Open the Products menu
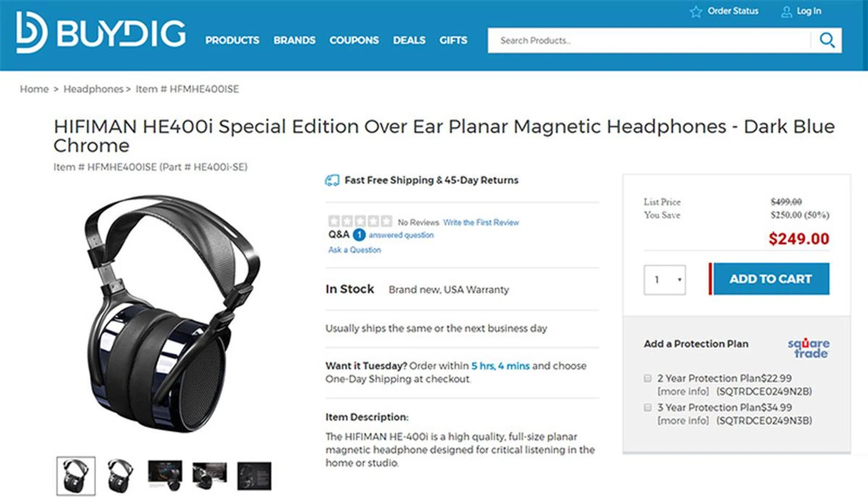Screen dimensions: 868x497 [x=232, y=40]
